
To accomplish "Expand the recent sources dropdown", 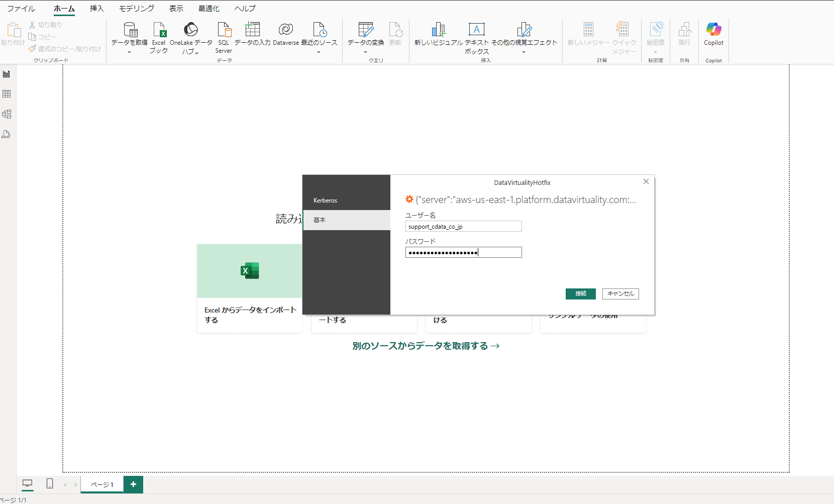I will tap(319, 52).
